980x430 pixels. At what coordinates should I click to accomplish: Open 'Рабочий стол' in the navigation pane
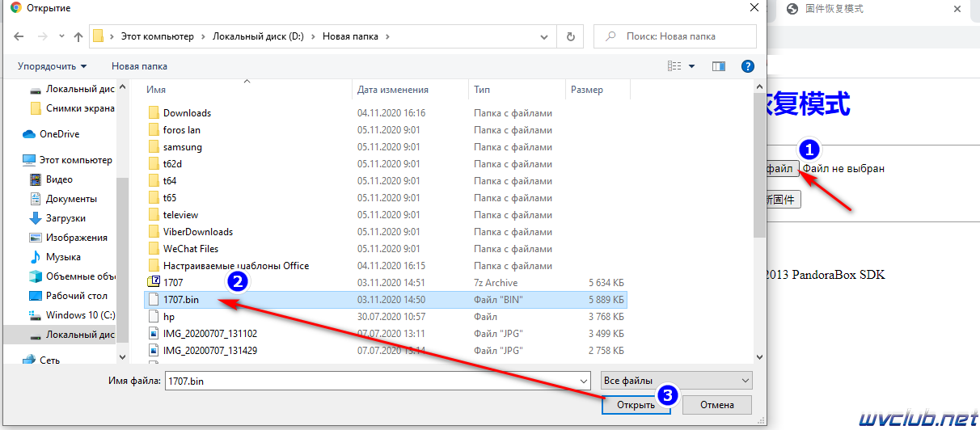[x=76, y=296]
